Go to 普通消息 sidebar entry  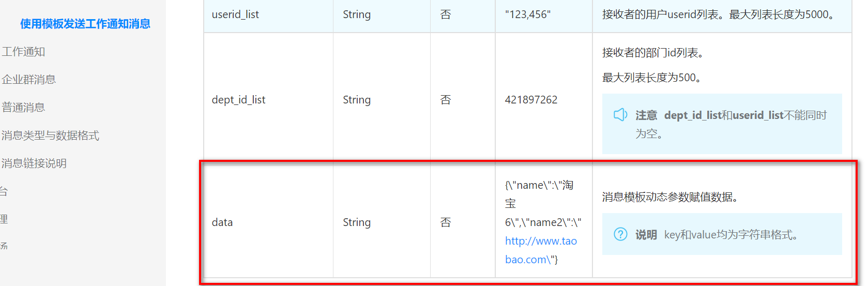(x=23, y=108)
